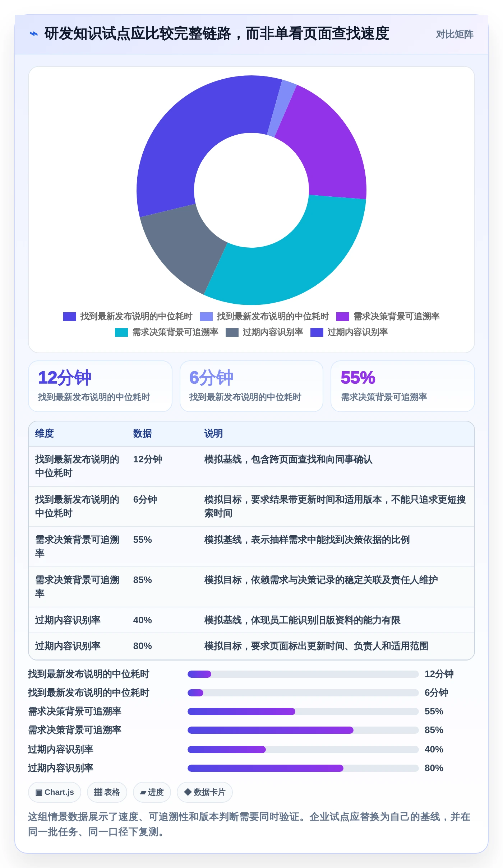The width and height of the screenshot is (503, 868).
Task: Click the progress bar valued 40%
Action: [303, 750]
